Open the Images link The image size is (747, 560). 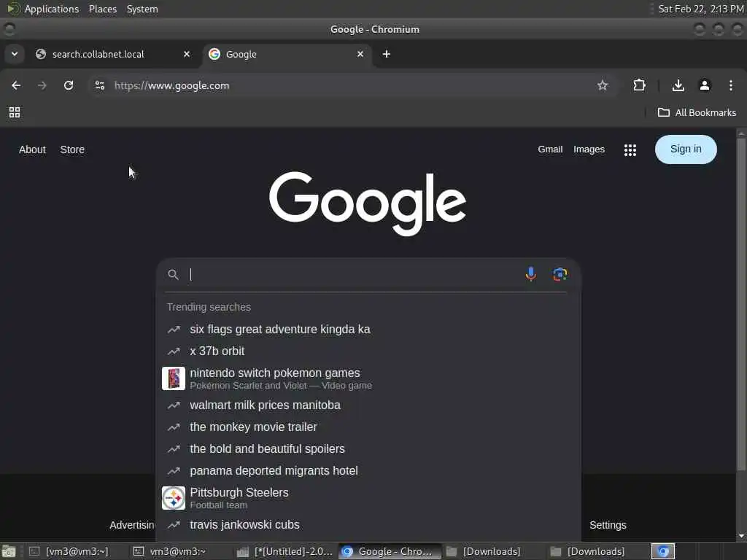(589, 149)
